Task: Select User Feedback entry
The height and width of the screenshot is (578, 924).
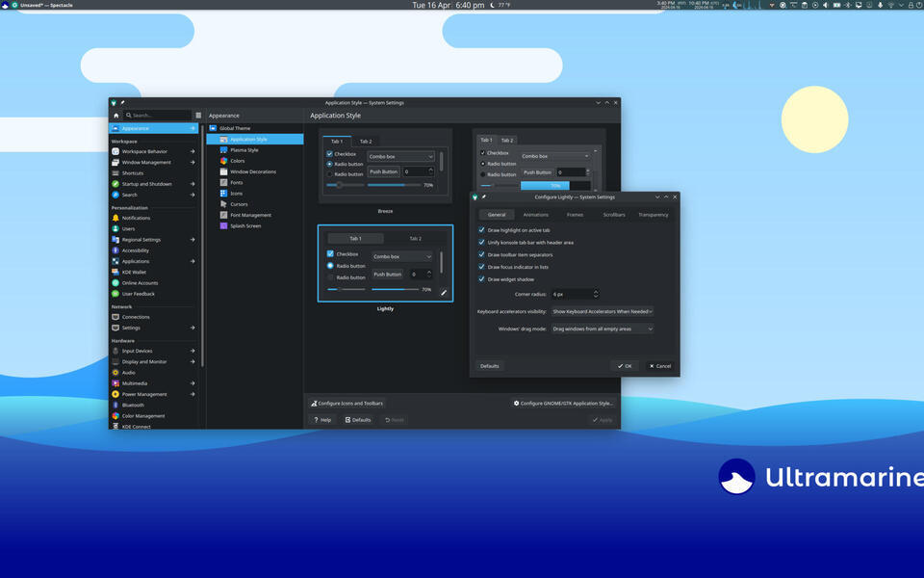Action: tap(153, 294)
